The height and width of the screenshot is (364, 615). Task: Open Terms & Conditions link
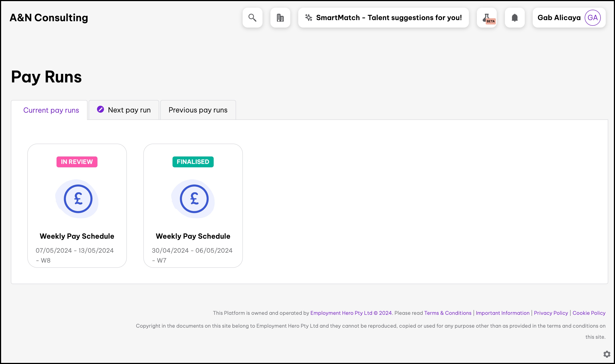tap(447, 313)
